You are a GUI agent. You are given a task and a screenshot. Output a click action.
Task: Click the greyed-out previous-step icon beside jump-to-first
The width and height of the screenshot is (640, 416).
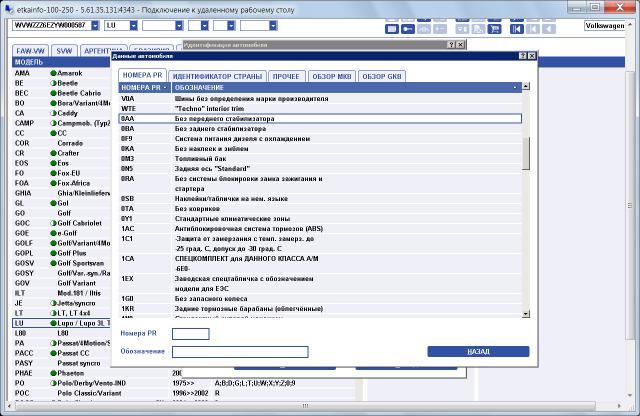pos(533,29)
